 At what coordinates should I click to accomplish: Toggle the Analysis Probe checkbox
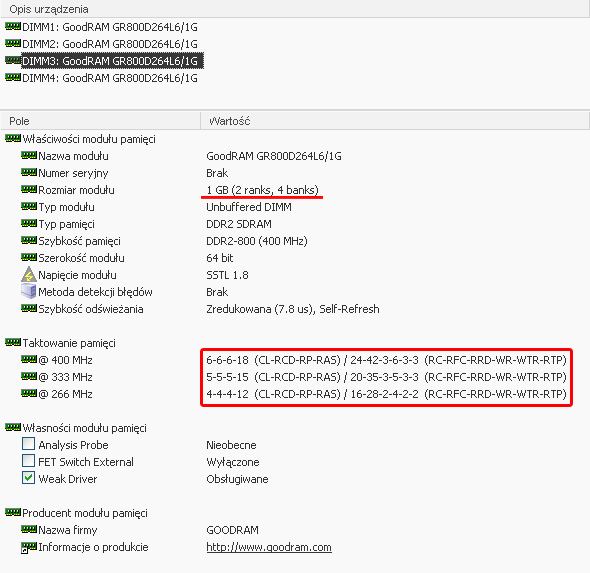coord(29,444)
